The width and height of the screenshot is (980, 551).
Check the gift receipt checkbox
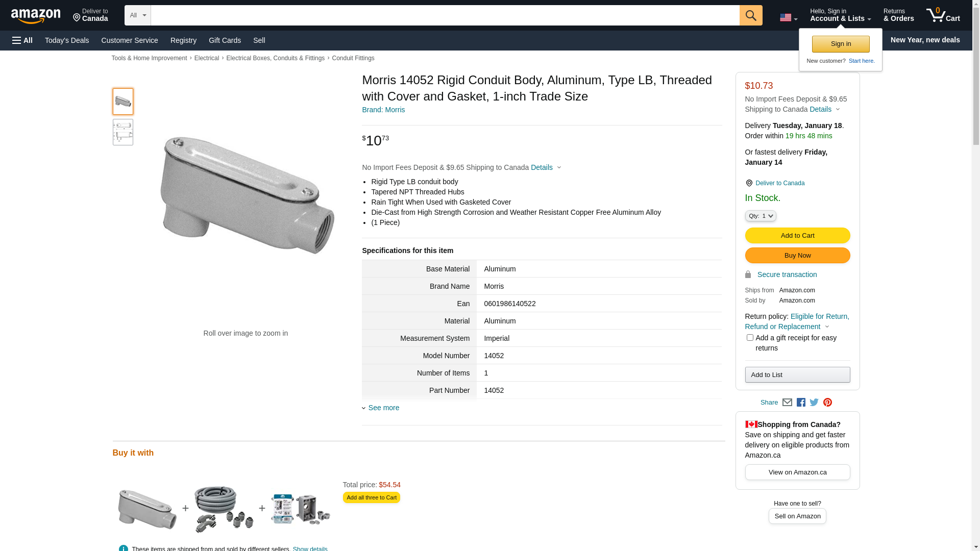pyautogui.click(x=750, y=338)
